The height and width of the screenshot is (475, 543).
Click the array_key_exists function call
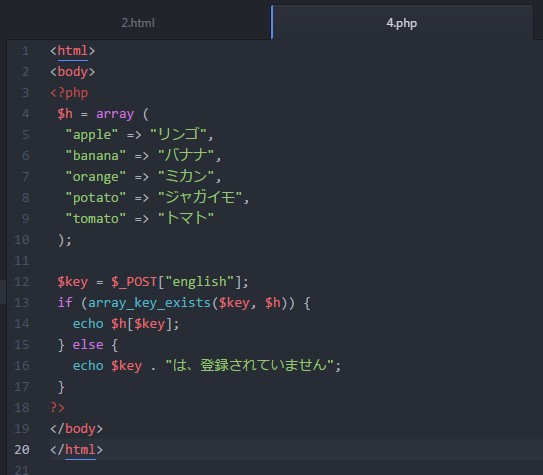(149, 303)
